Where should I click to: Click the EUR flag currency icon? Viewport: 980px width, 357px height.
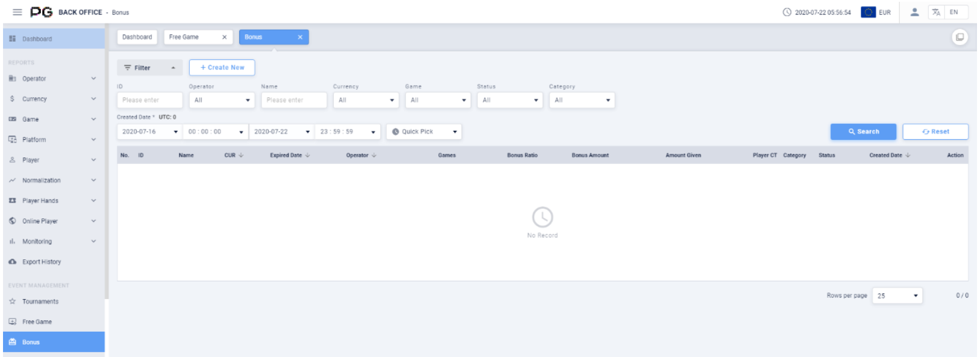coord(868,12)
